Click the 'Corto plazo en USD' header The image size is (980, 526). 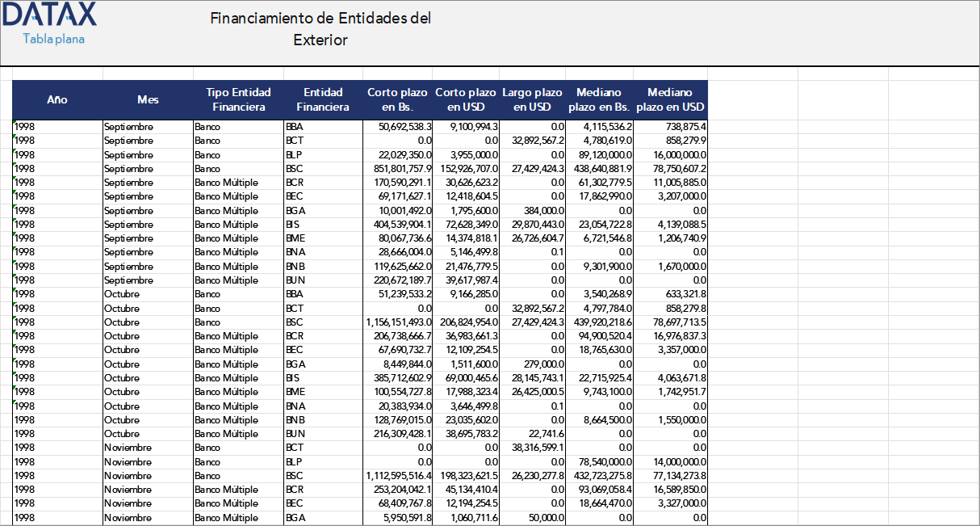pyautogui.click(x=465, y=99)
